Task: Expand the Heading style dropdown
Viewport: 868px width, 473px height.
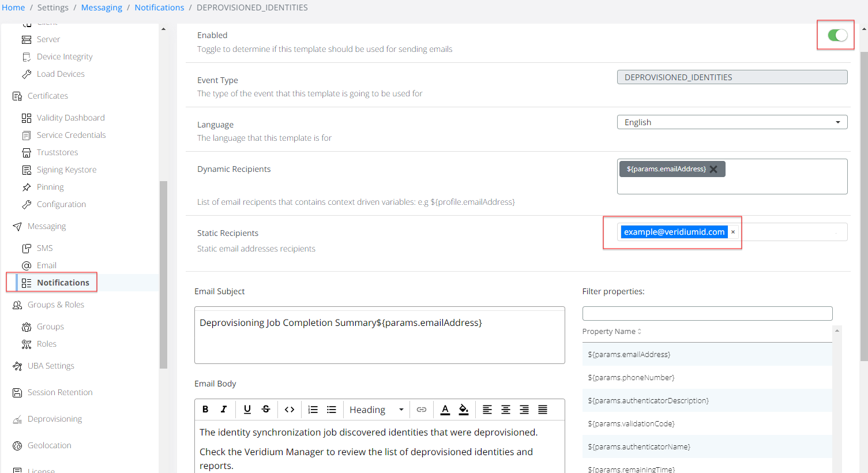Action: coord(376,410)
